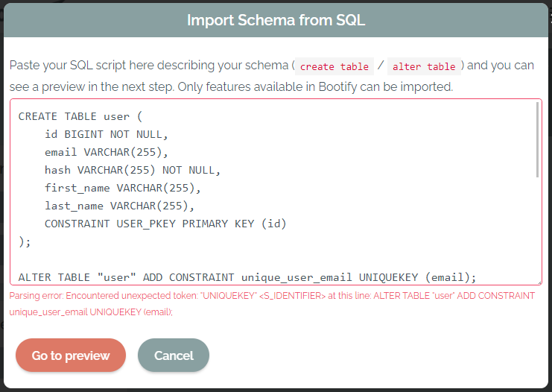Click the line 'email VARCHAR(255),'

point(107,152)
